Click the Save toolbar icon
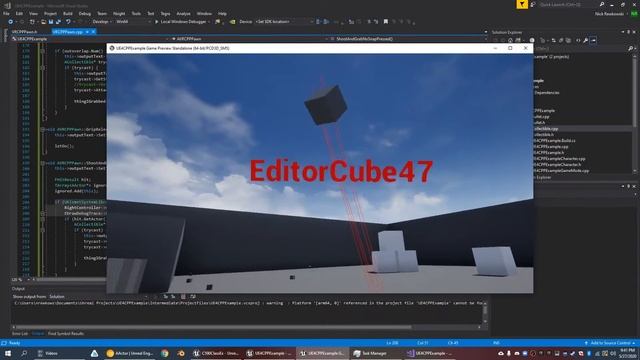Viewport: 640px width, 360px height. tap(51, 22)
